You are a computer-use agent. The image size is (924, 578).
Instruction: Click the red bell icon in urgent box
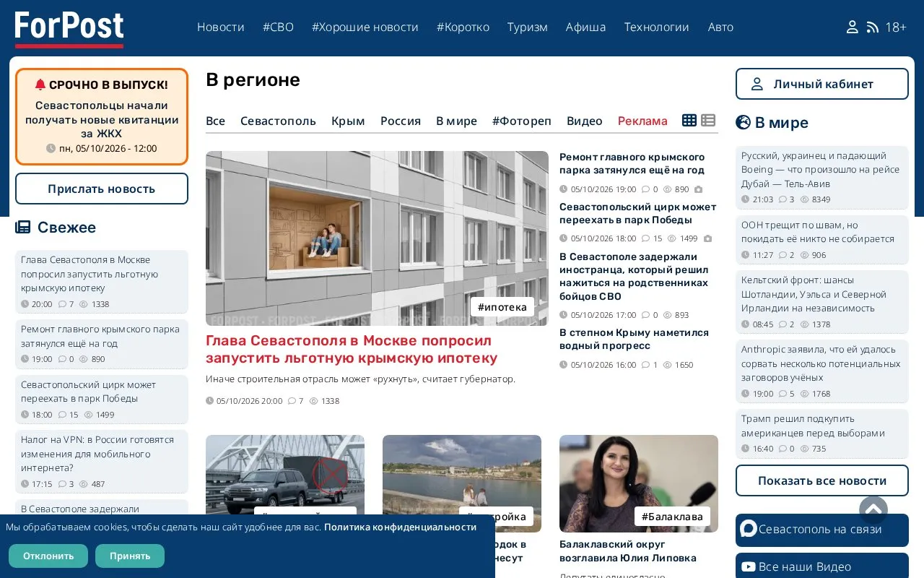(40, 85)
